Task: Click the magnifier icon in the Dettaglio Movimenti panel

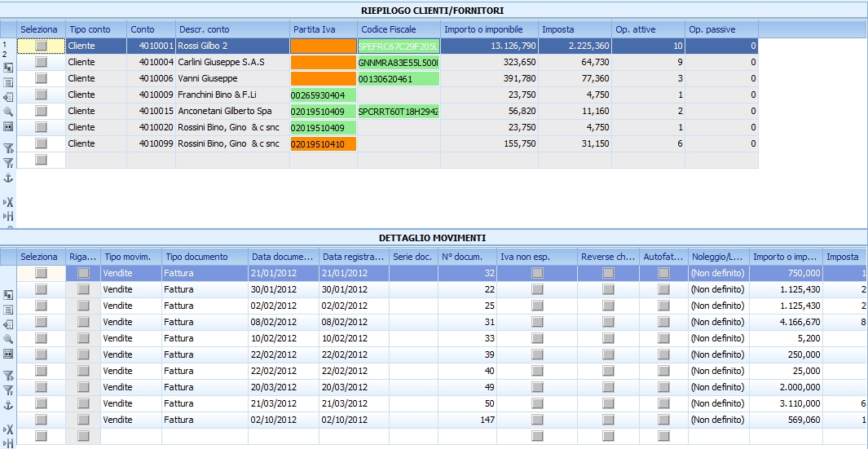Action: pos(8,339)
